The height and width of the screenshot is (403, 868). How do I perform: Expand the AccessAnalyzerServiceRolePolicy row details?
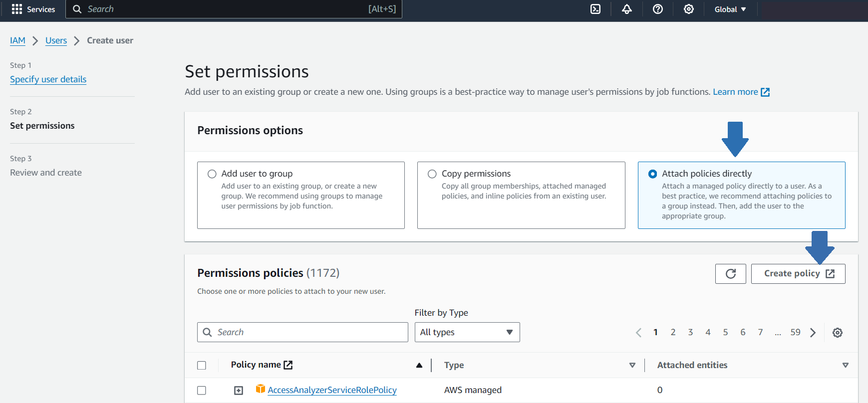click(239, 391)
